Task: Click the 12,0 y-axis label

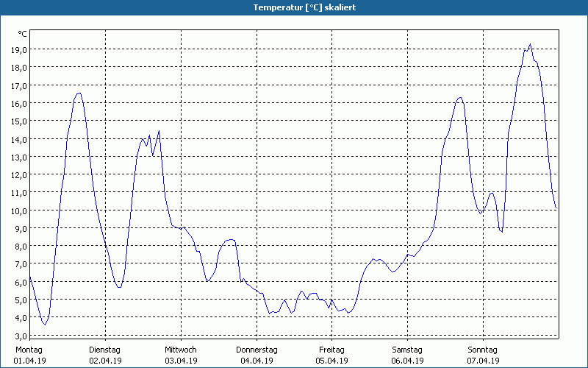Action: (19, 175)
